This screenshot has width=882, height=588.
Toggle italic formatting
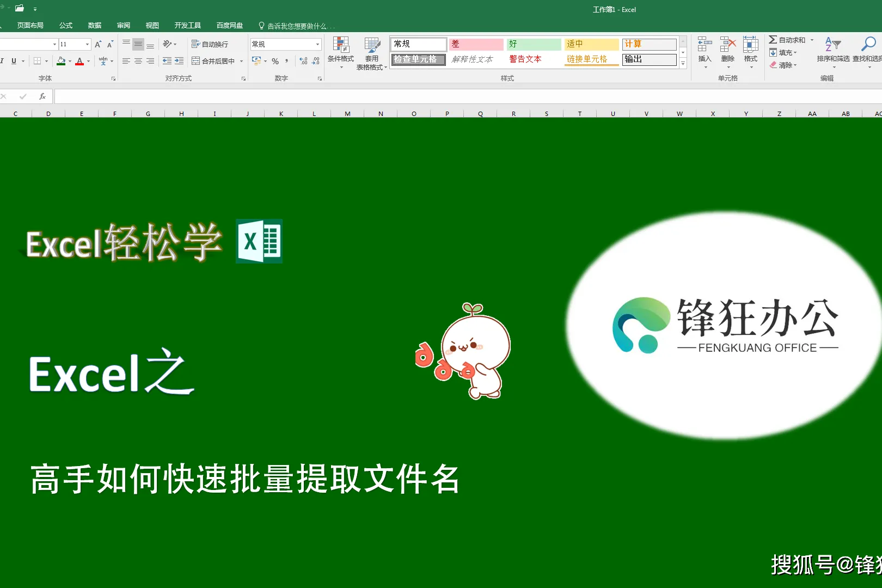pos(2,61)
